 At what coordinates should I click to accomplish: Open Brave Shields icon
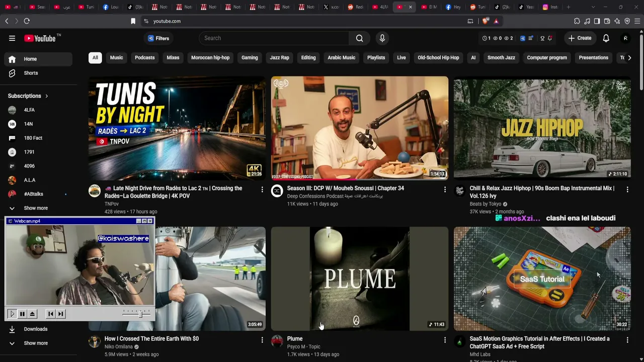(485, 21)
